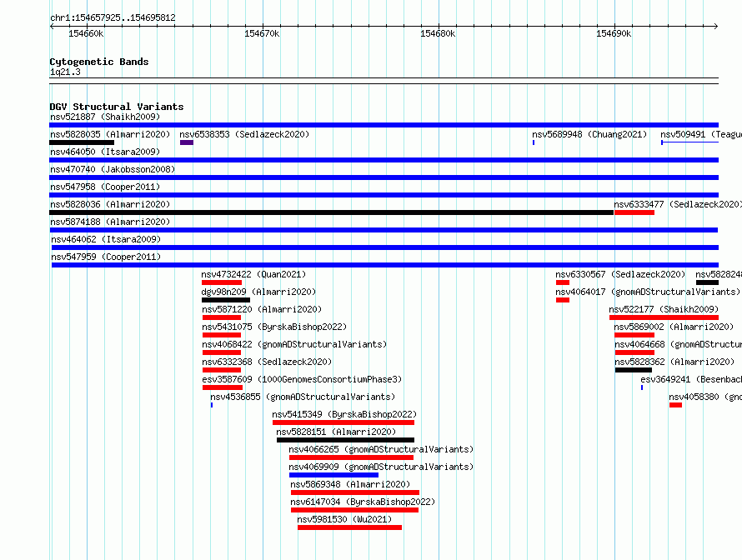Click the 154660k ruler tick label
The image size is (742, 560).
pyautogui.click(x=86, y=33)
